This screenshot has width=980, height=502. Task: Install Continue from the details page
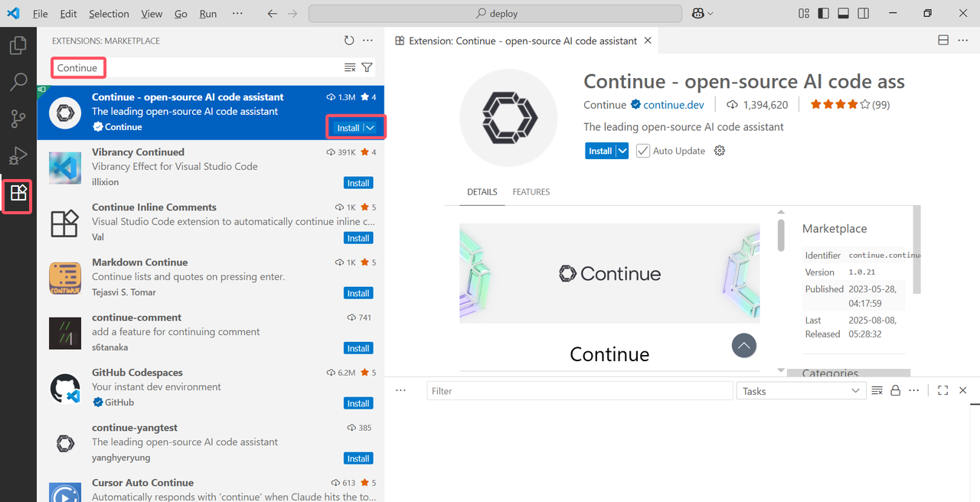coord(600,151)
